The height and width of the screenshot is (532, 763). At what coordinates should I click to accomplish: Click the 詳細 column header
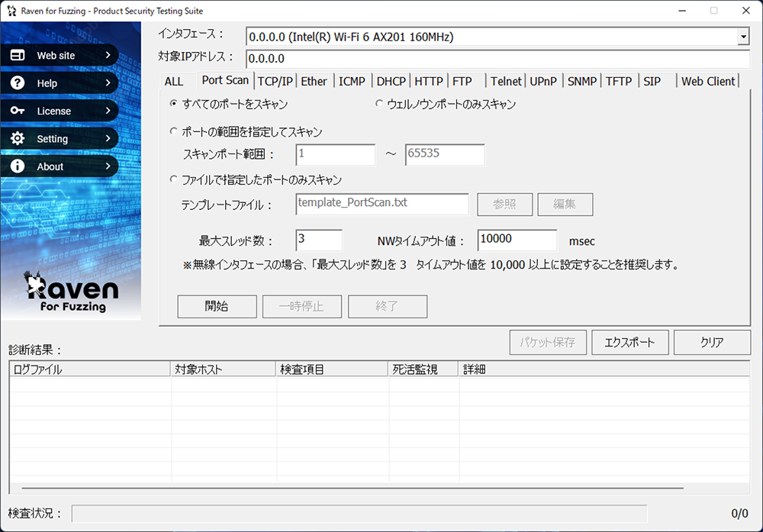point(604,369)
